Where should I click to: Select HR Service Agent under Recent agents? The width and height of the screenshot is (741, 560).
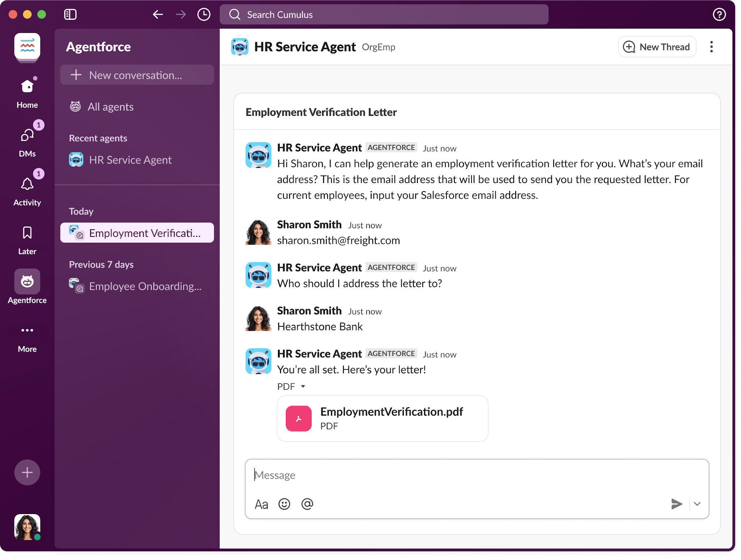(120, 160)
